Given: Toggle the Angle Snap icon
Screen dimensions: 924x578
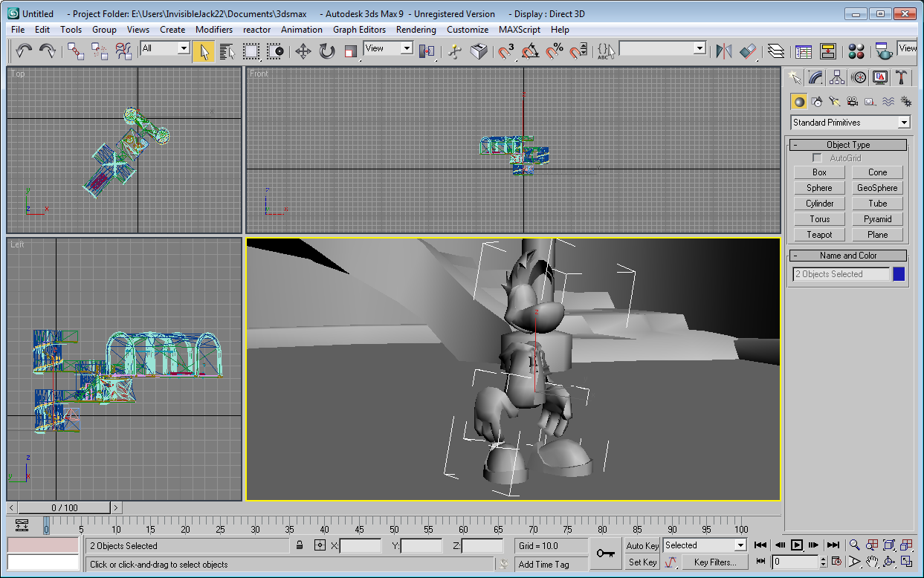Looking at the screenshot, I should click(530, 51).
